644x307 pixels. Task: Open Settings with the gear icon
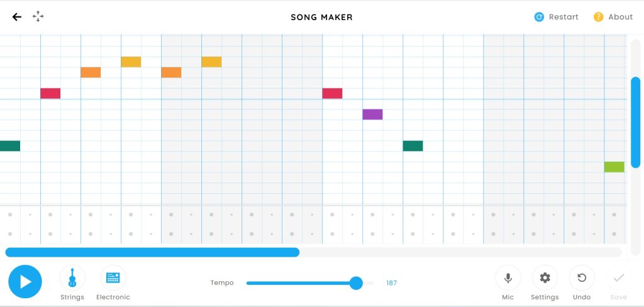click(545, 277)
